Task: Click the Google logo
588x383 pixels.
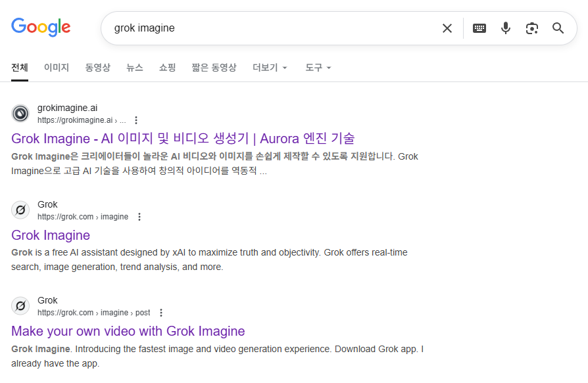Action: [x=41, y=28]
